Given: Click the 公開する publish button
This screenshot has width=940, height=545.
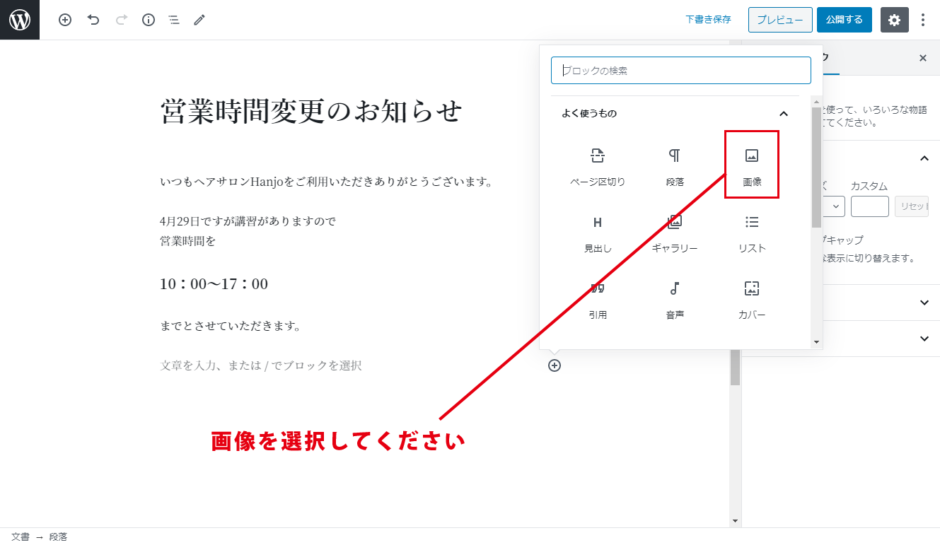Looking at the screenshot, I should tap(844, 20).
